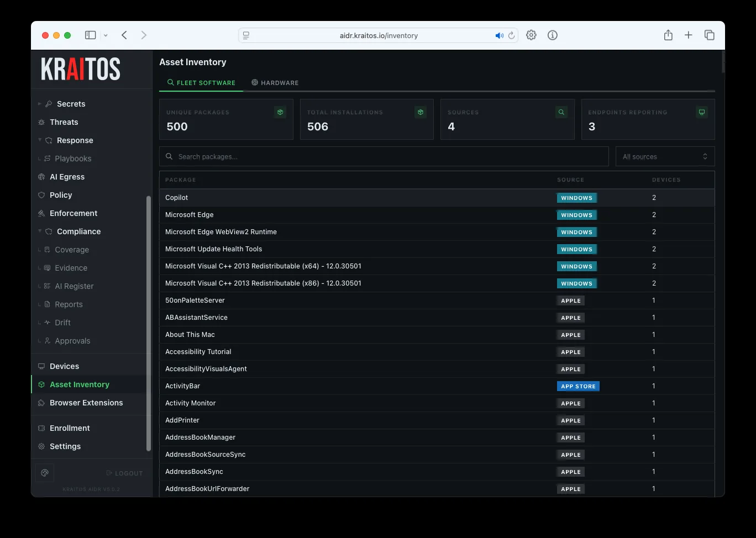Open Playbooks under Response
This screenshot has width=756, height=538.
point(73,159)
